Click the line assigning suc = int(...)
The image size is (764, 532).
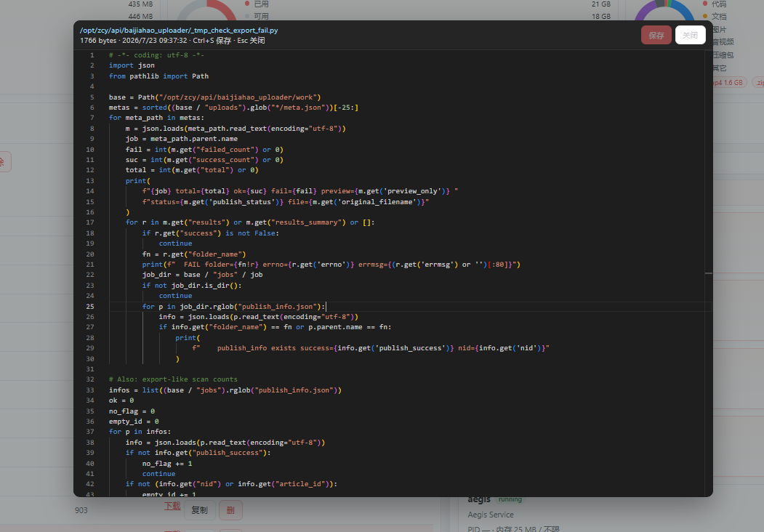(204, 160)
